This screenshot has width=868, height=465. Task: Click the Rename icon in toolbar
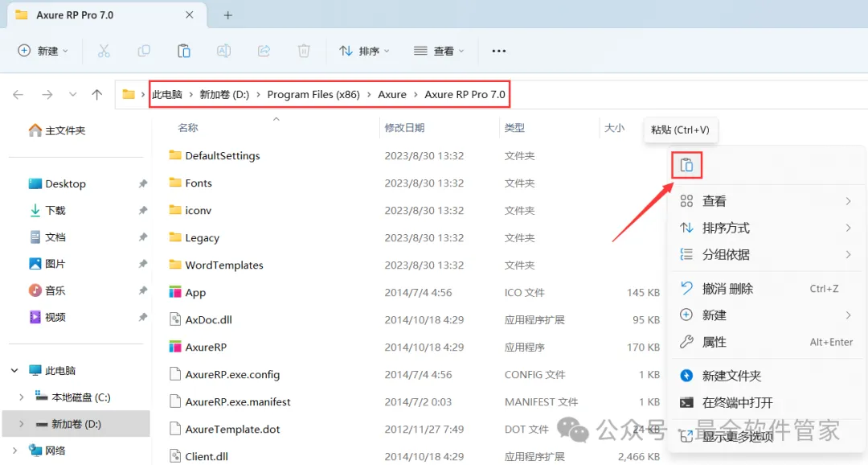pos(223,51)
